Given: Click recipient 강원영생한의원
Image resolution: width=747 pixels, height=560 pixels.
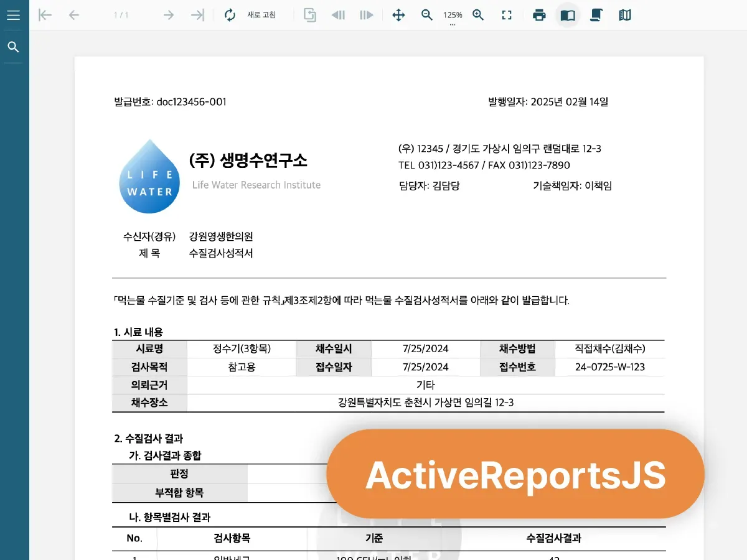Looking at the screenshot, I should [x=221, y=236].
